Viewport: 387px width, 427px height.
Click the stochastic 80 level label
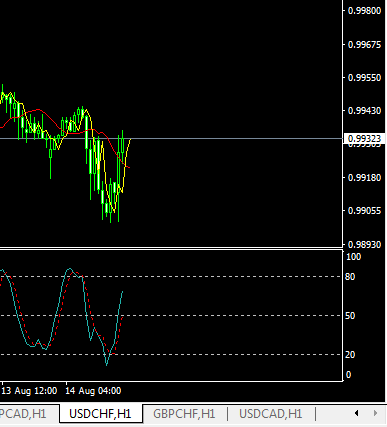point(350,277)
